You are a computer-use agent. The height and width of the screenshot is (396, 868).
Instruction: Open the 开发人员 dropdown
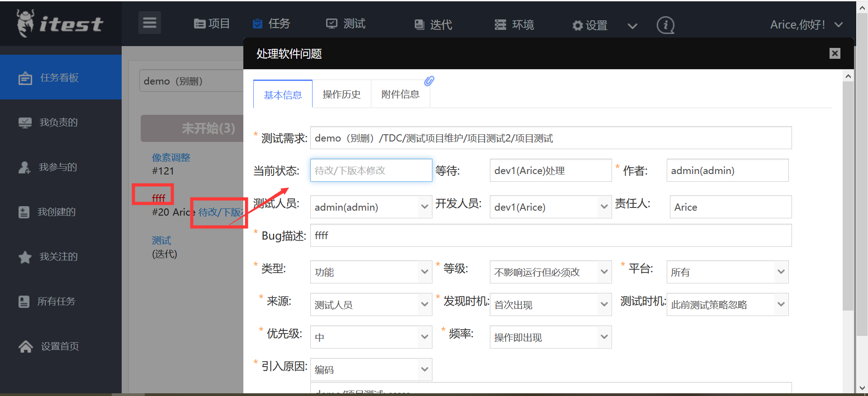(x=550, y=207)
